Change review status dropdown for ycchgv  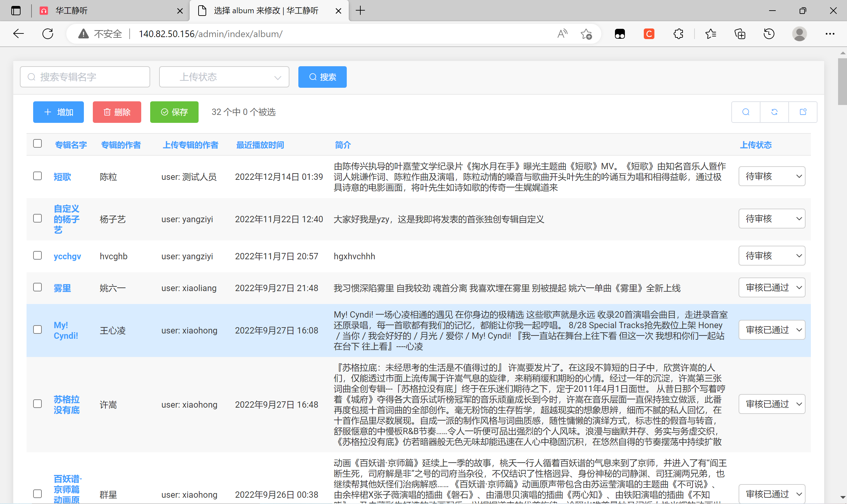[x=772, y=255]
